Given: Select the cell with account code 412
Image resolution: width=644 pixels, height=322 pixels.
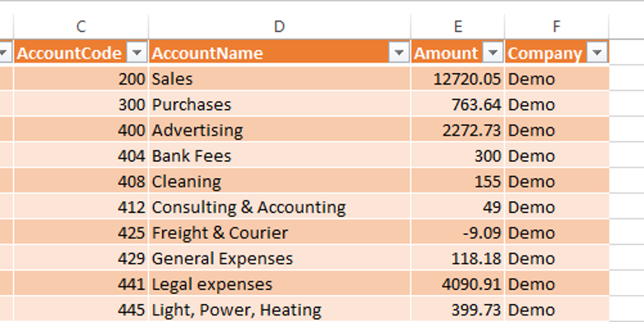Looking at the screenshot, I should [x=81, y=207].
